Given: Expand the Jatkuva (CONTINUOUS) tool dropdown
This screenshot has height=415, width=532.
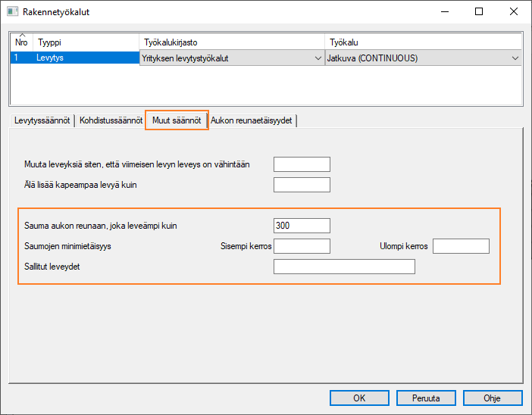Looking at the screenshot, I should (x=515, y=58).
